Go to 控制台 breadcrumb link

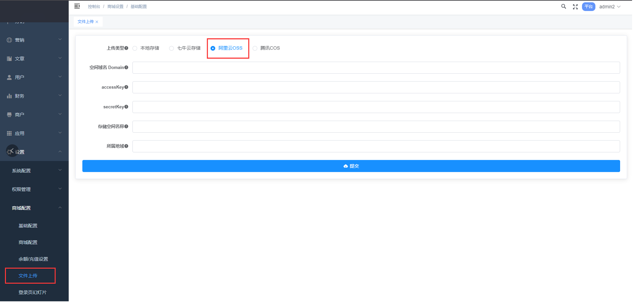click(x=94, y=7)
